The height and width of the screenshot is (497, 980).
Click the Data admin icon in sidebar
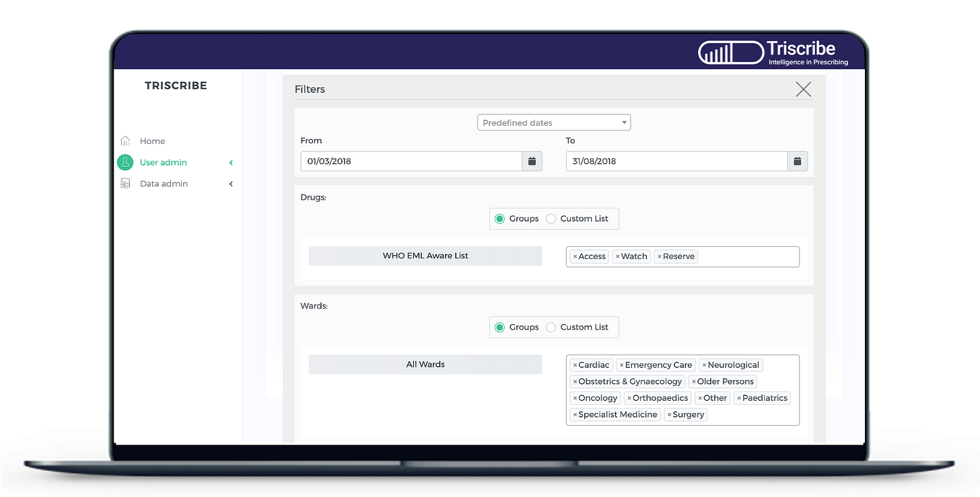click(x=125, y=184)
